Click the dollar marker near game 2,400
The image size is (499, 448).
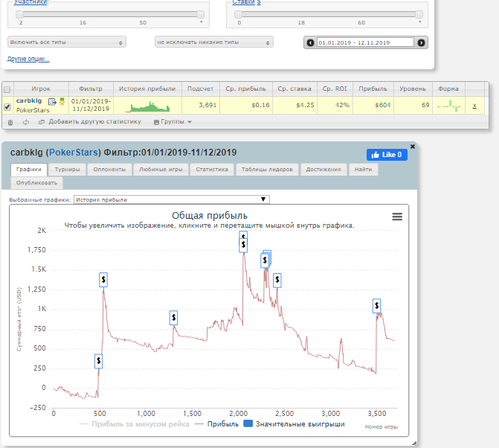coord(277,280)
